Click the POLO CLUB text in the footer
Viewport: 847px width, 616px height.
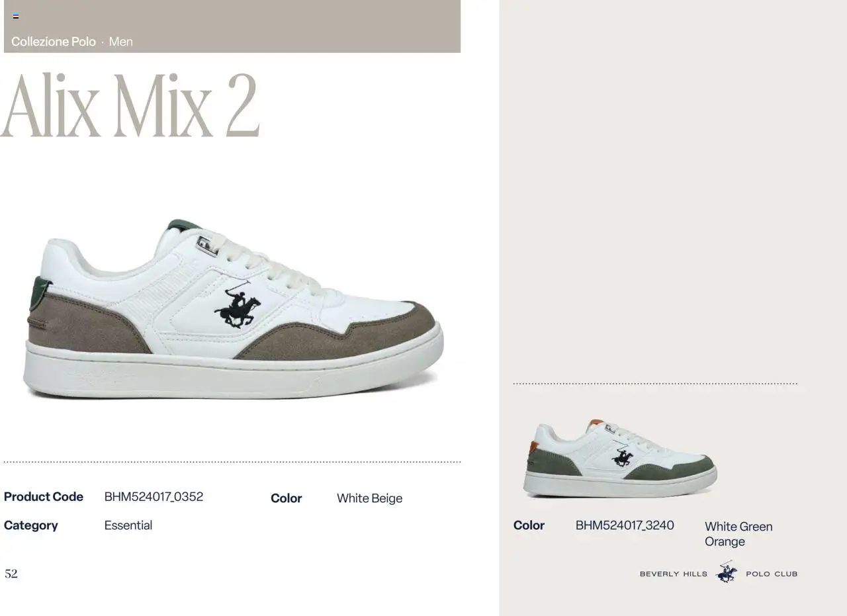point(772,574)
